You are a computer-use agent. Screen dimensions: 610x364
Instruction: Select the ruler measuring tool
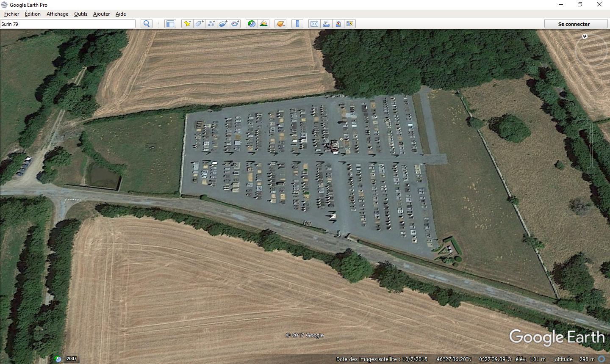click(297, 24)
